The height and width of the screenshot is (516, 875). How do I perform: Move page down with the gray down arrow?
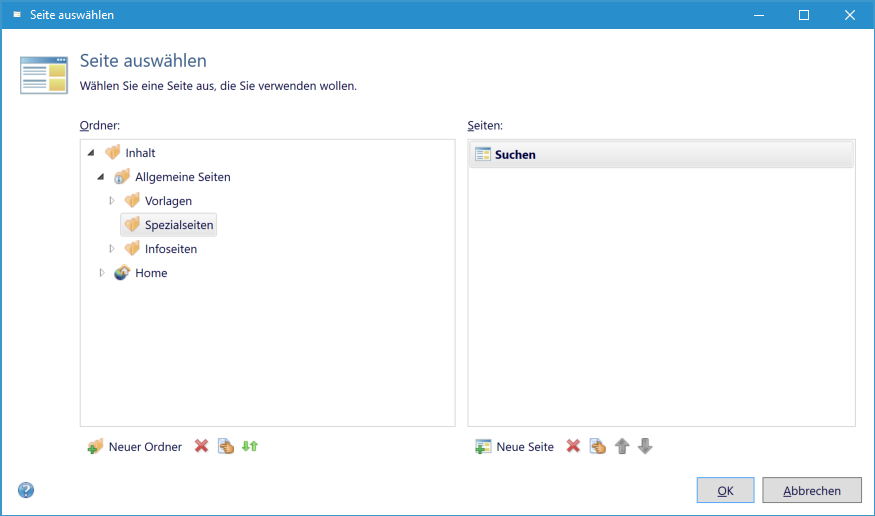[645, 446]
